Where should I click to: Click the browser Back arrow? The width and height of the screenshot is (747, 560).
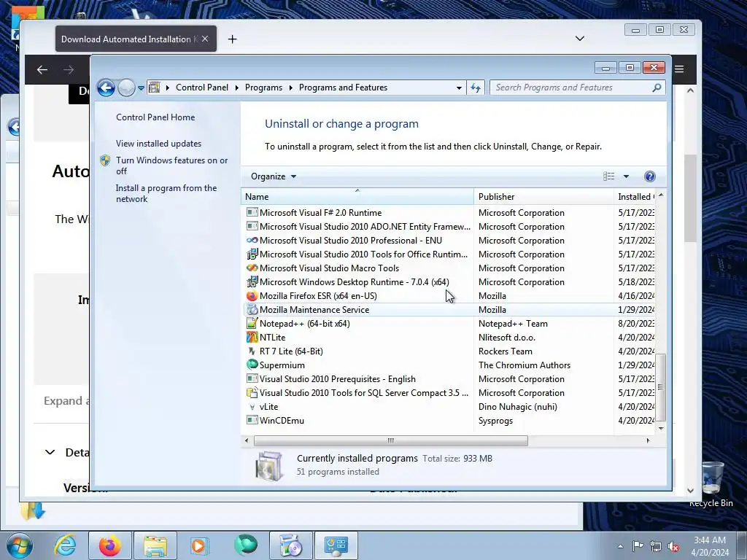tap(42, 69)
